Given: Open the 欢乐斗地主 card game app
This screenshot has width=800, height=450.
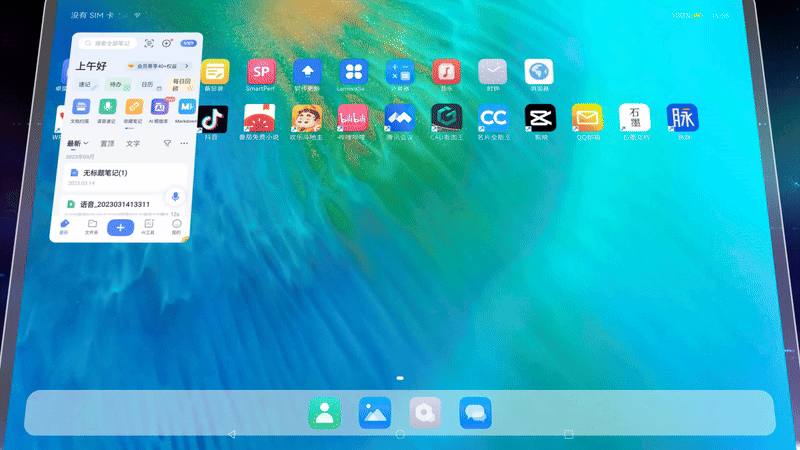Looking at the screenshot, I should 307,118.
